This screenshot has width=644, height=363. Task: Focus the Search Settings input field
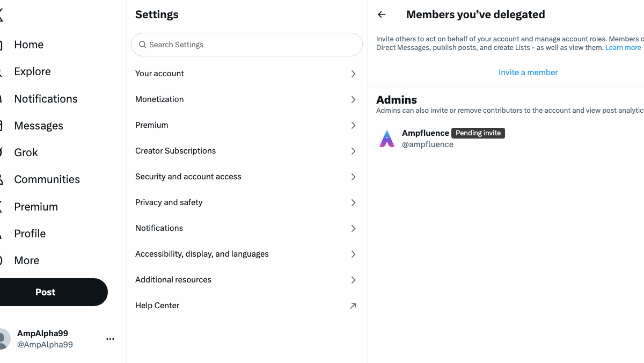coord(252,45)
